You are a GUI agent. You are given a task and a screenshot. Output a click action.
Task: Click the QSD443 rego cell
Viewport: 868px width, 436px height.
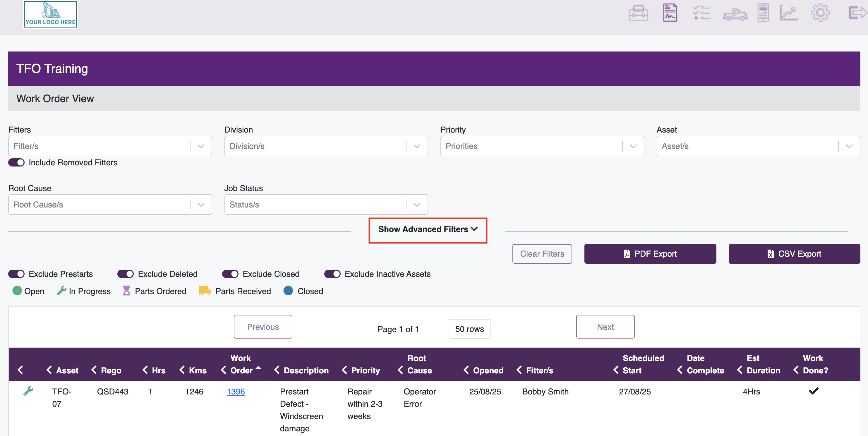[113, 392]
